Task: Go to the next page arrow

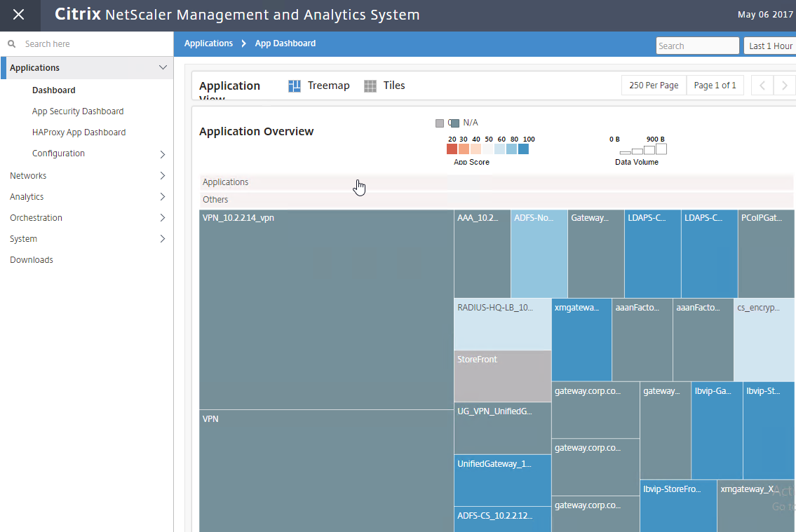Action: [x=784, y=86]
